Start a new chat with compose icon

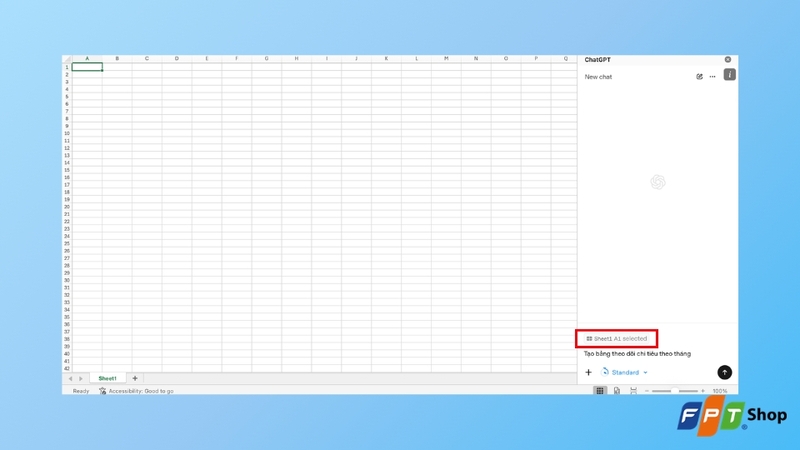tap(699, 77)
